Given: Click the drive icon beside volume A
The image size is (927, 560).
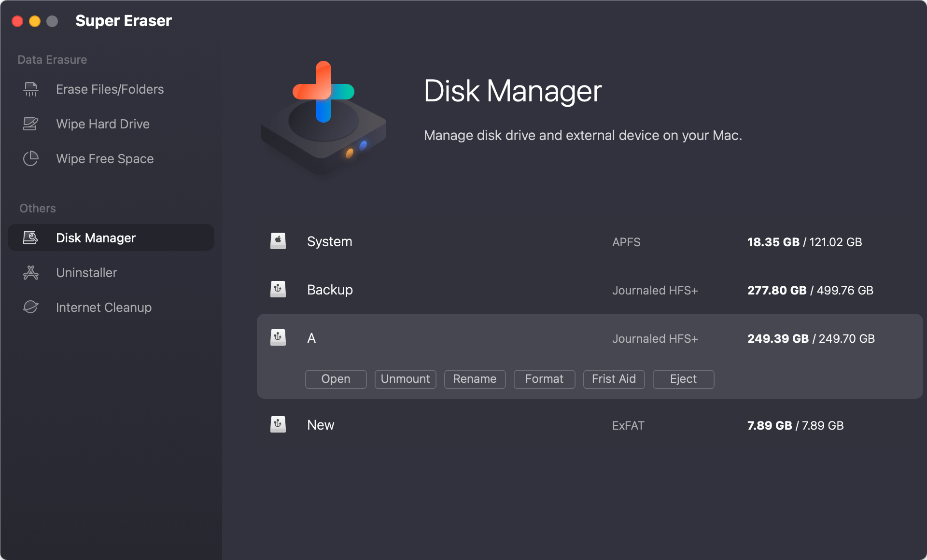Looking at the screenshot, I should 278,337.
